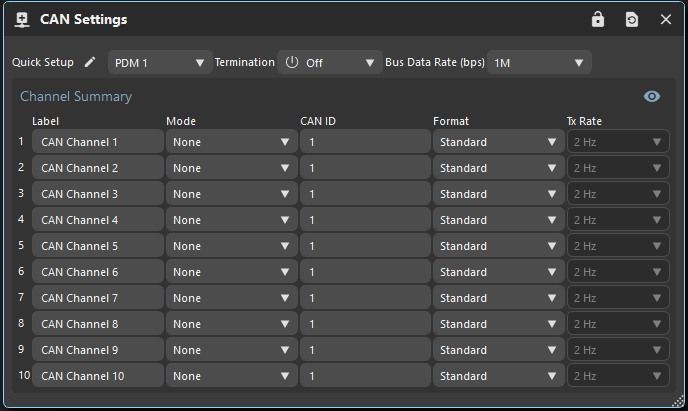The image size is (688, 411).
Task: Toggle the Channel Summary eye icon
Action: [x=652, y=96]
